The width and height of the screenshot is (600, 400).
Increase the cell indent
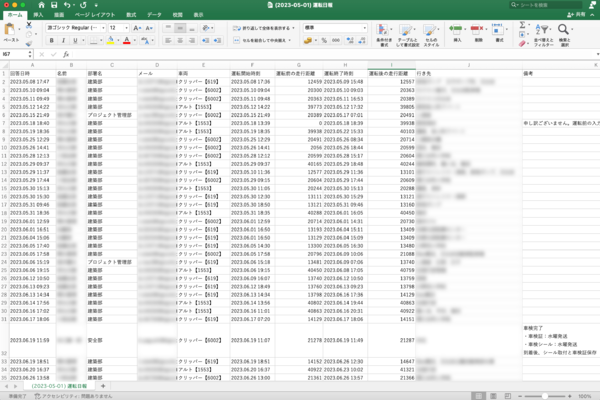tap(217, 41)
